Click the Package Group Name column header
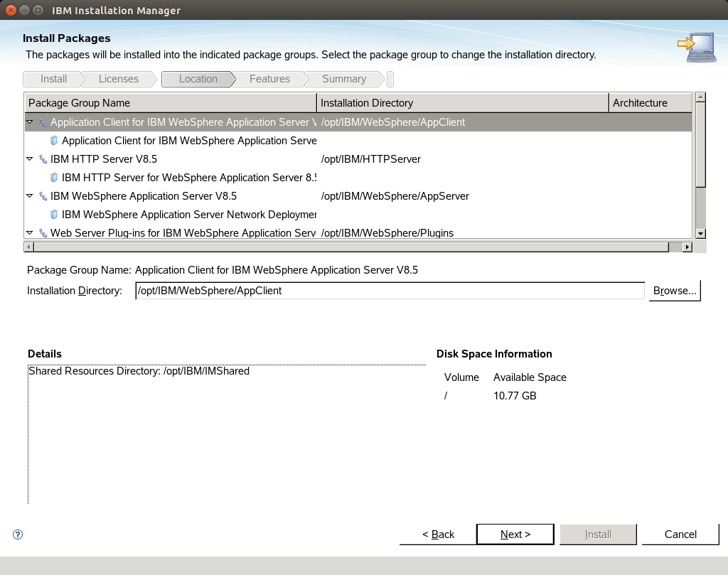The image size is (728, 575). (171, 103)
